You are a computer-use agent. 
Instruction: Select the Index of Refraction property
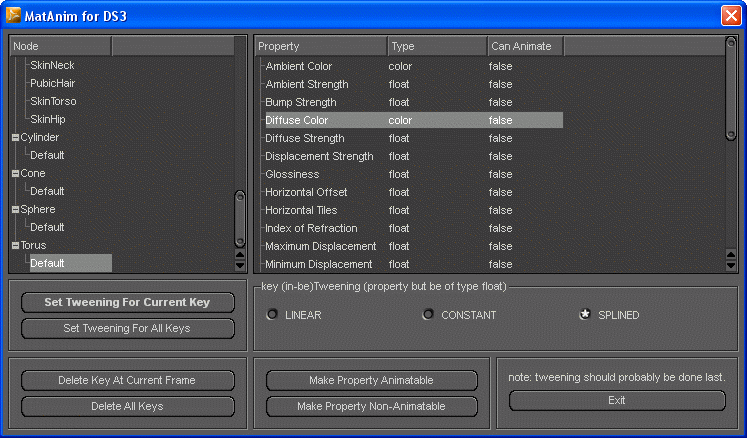[311, 228]
